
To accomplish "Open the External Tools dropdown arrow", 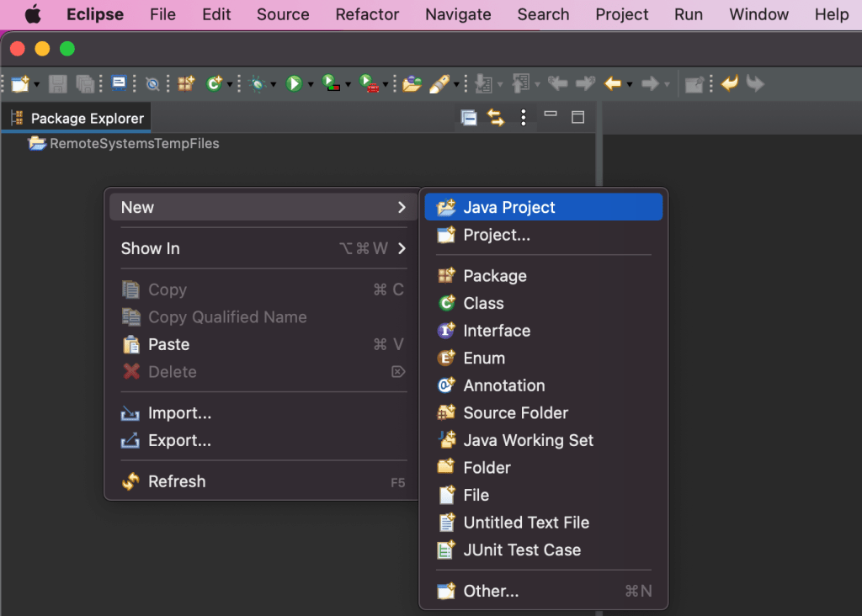I will click(386, 85).
